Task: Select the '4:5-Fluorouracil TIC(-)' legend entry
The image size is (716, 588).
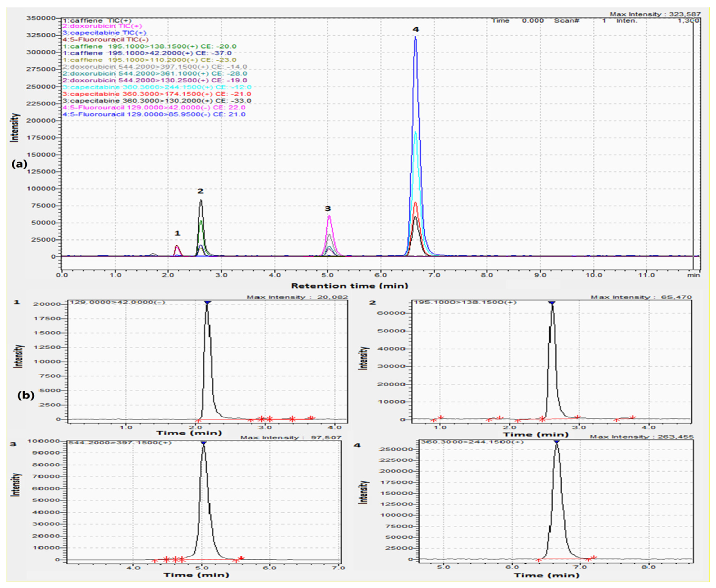Action: pos(106,40)
